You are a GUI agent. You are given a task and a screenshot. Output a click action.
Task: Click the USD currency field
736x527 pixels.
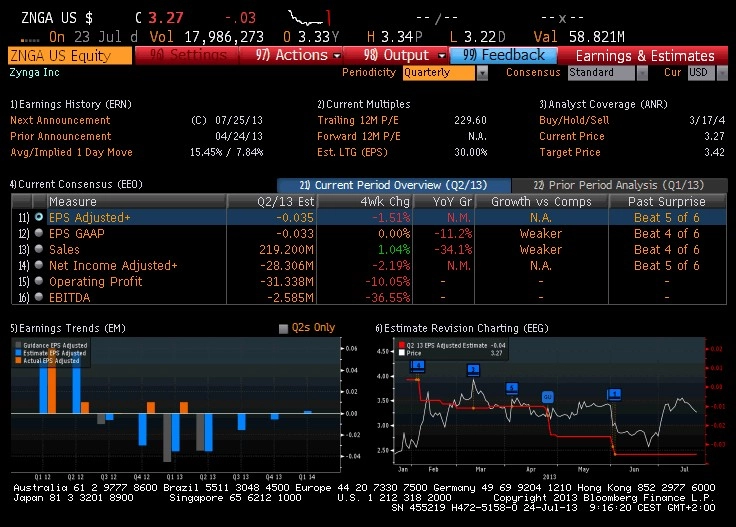coord(701,73)
